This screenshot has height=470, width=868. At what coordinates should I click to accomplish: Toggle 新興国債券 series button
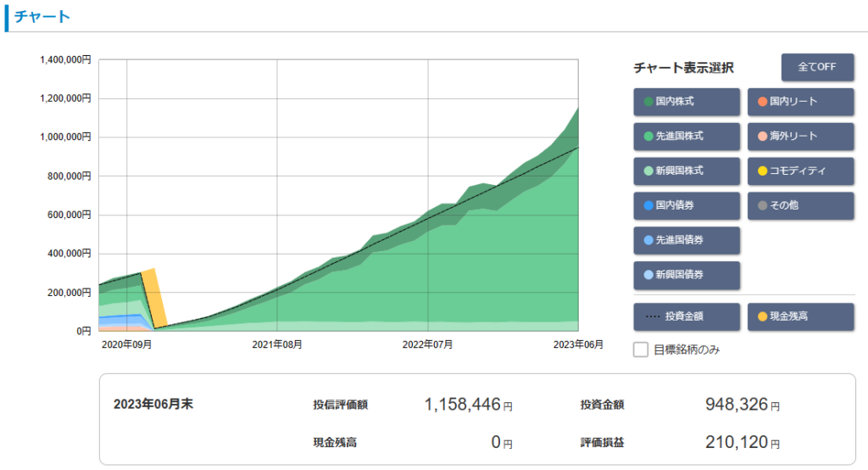(687, 275)
